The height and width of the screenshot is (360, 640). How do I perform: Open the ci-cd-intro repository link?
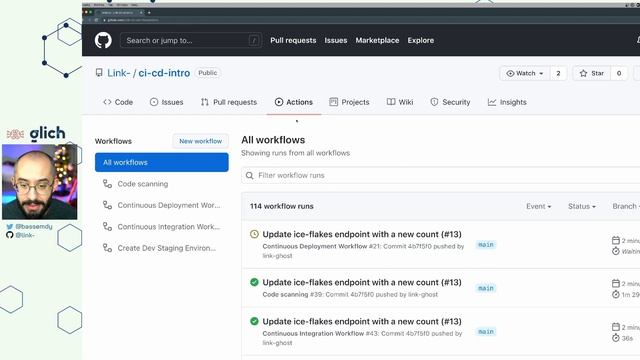[164, 73]
